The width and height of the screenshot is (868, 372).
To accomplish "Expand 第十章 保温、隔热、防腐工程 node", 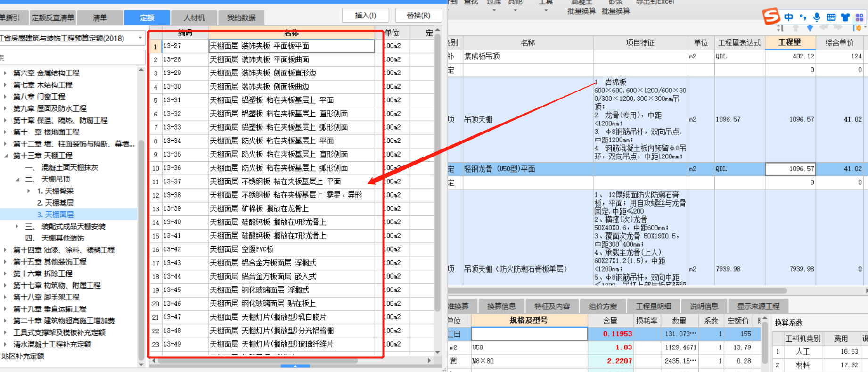I will [5, 120].
